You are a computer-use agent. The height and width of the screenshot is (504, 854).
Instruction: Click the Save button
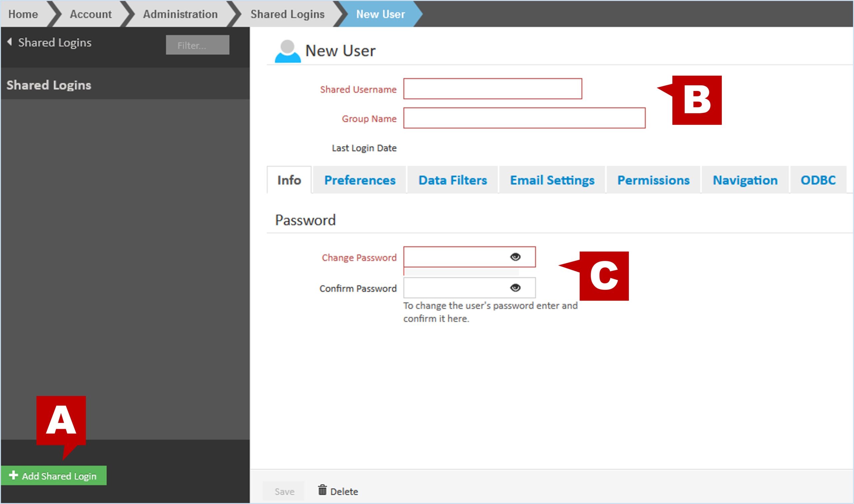pyautogui.click(x=284, y=491)
